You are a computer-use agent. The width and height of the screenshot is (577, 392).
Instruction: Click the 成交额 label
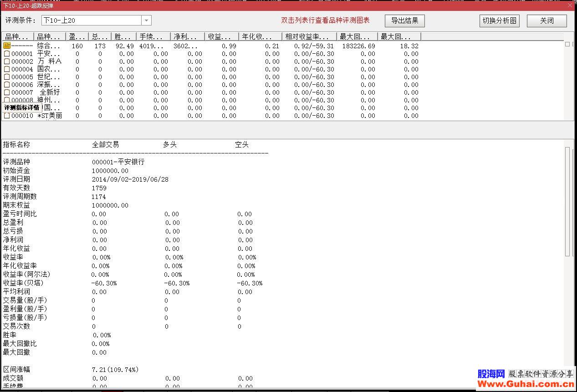[13, 378]
